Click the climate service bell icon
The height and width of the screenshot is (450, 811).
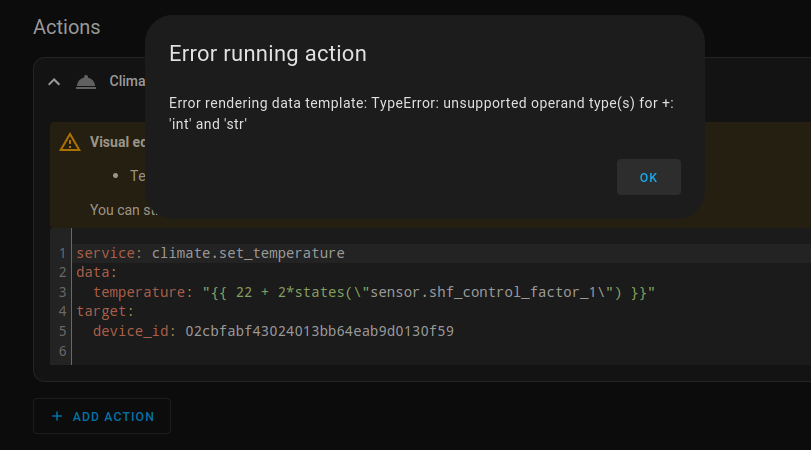click(86, 81)
